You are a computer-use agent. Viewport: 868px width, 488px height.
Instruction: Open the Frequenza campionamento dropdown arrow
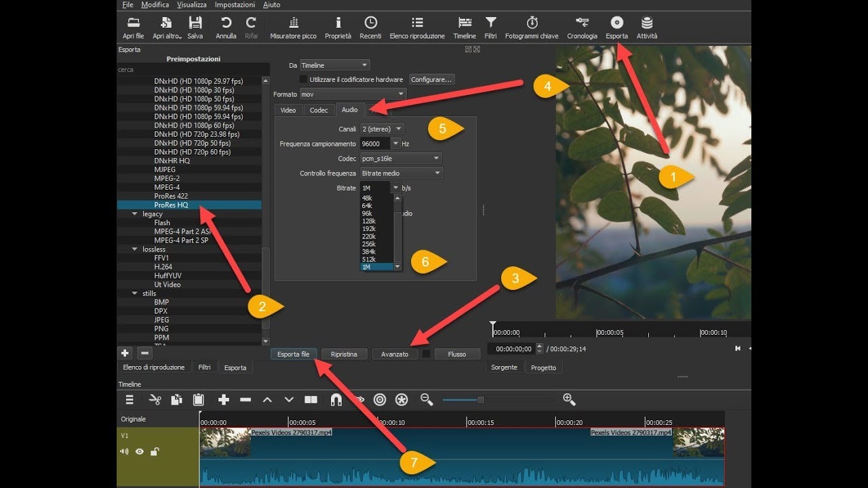pyautogui.click(x=395, y=144)
